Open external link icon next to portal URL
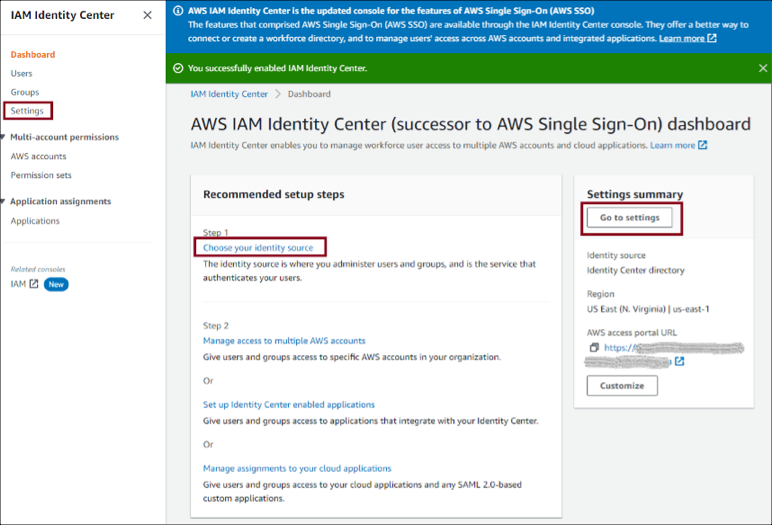 click(x=680, y=361)
